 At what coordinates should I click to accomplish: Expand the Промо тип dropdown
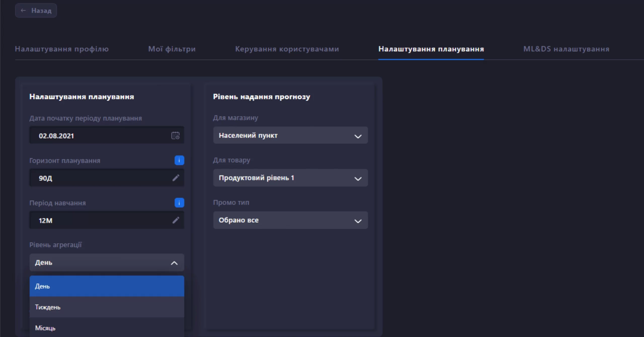pyautogui.click(x=357, y=221)
